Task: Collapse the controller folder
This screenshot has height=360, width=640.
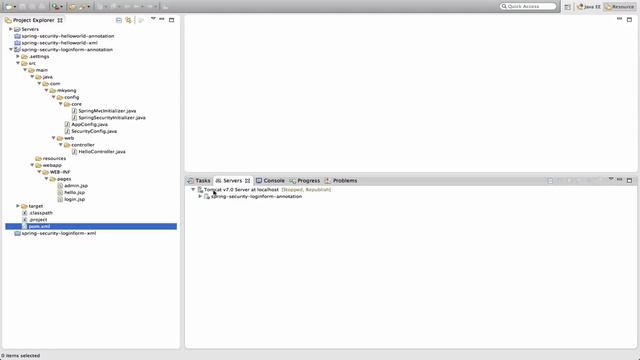Action: click(x=60, y=144)
